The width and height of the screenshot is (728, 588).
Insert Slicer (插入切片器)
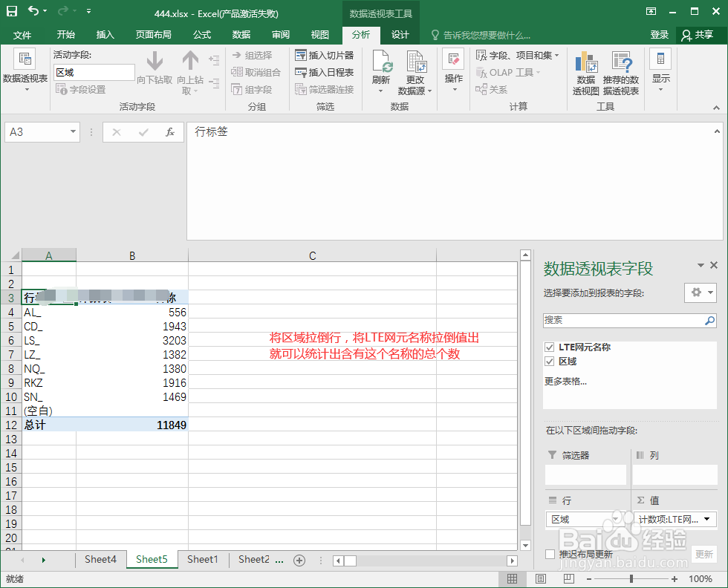click(325, 55)
